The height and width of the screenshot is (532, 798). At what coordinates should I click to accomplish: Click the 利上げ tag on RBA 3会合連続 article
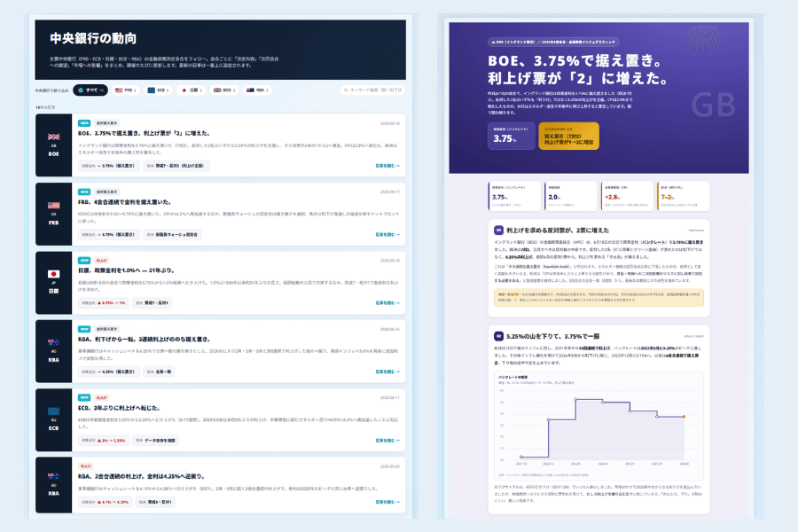pyautogui.click(x=85, y=465)
